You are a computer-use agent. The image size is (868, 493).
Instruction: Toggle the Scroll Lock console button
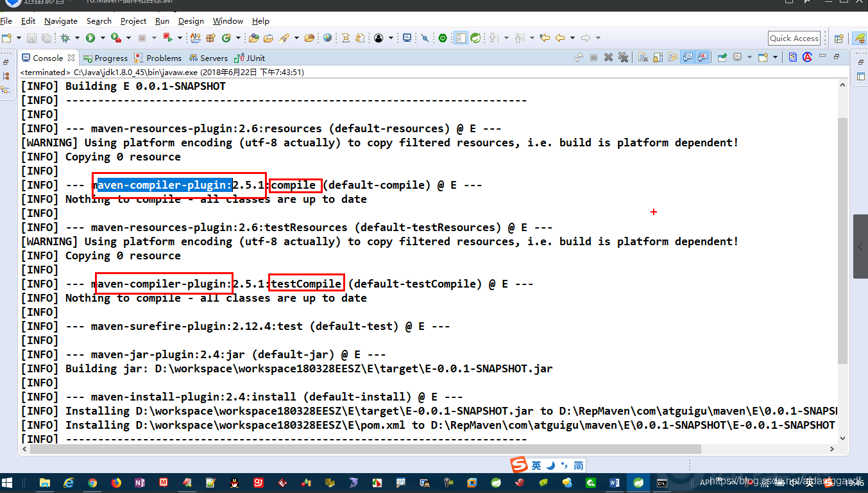[x=658, y=57]
